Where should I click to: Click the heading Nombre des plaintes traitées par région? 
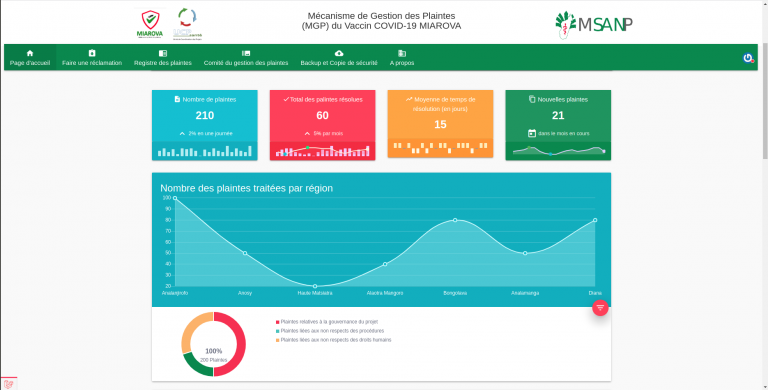(246, 188)
